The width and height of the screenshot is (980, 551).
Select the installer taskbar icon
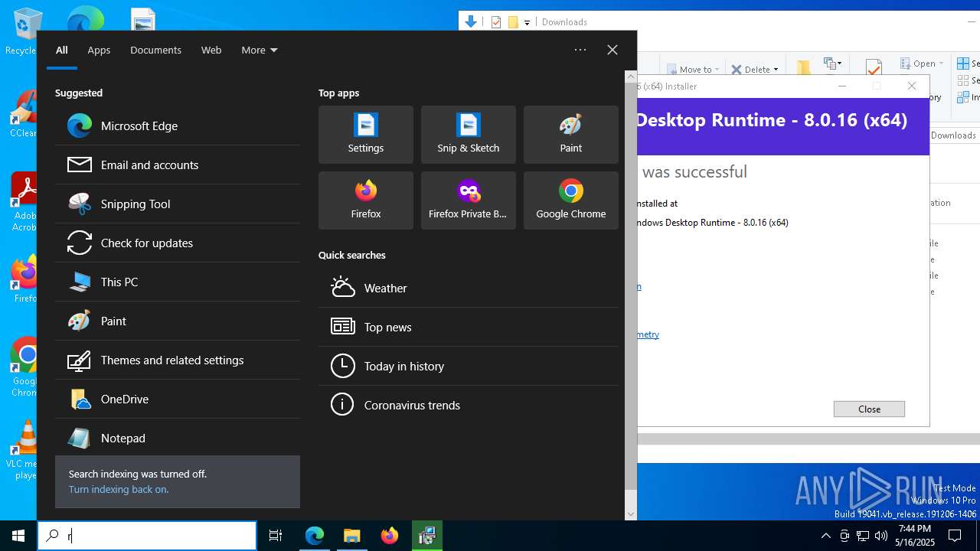pos(427,536)
